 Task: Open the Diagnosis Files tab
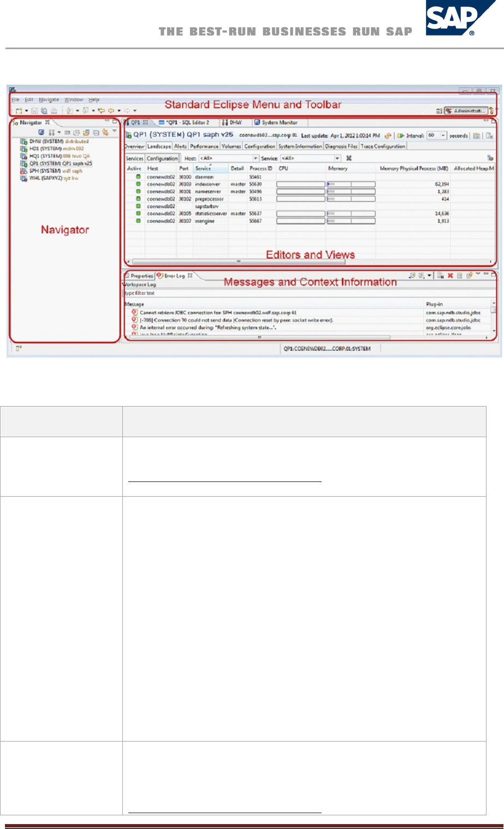click(x=341, y=146)
